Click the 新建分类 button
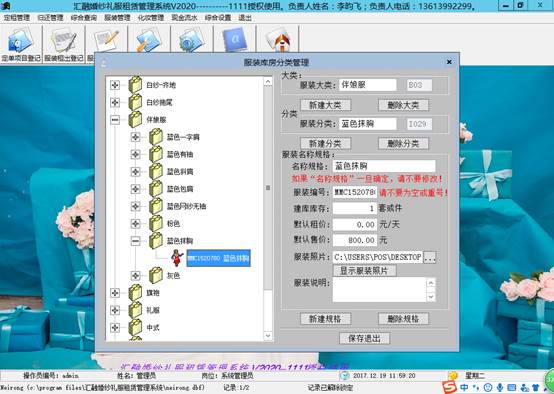This screenshot has height=394, width=554. [325, 143]
